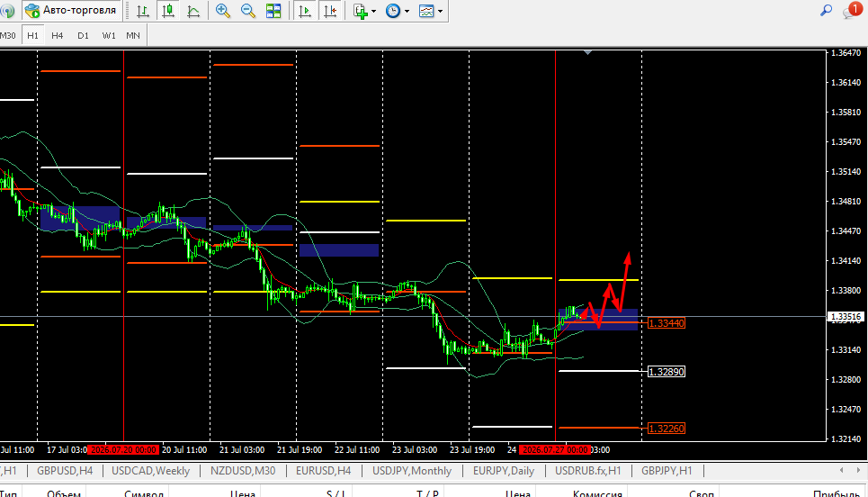Toggle the Авто-торговля auto trading button
The height and width of the screenshot is (497, 868).
click(71, 11)
